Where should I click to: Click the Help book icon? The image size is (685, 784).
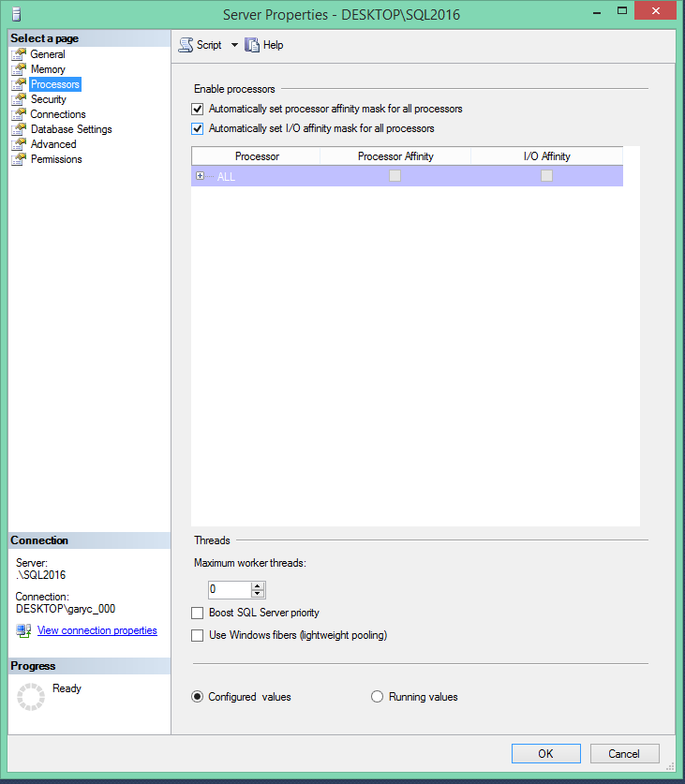(252, 45)
